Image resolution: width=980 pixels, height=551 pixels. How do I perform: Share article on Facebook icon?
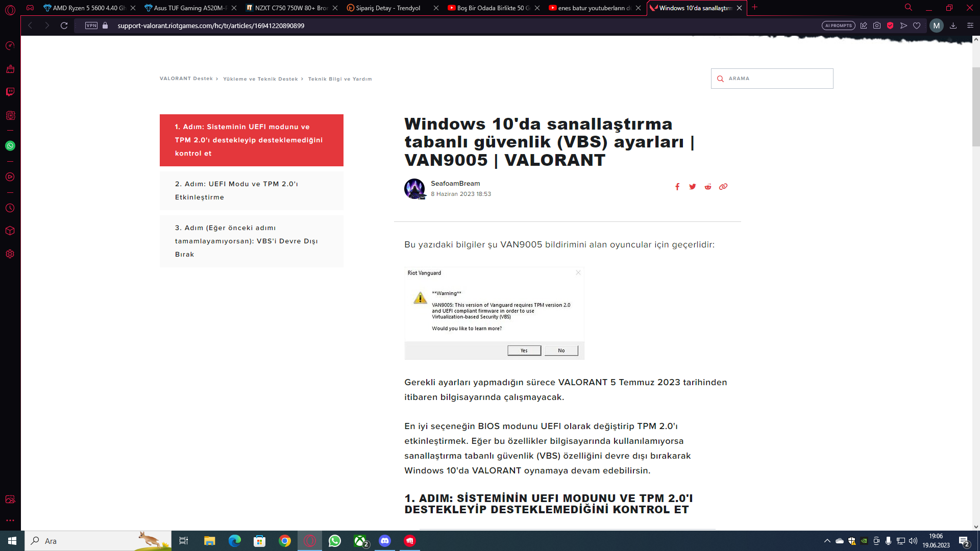click(677, 187)
